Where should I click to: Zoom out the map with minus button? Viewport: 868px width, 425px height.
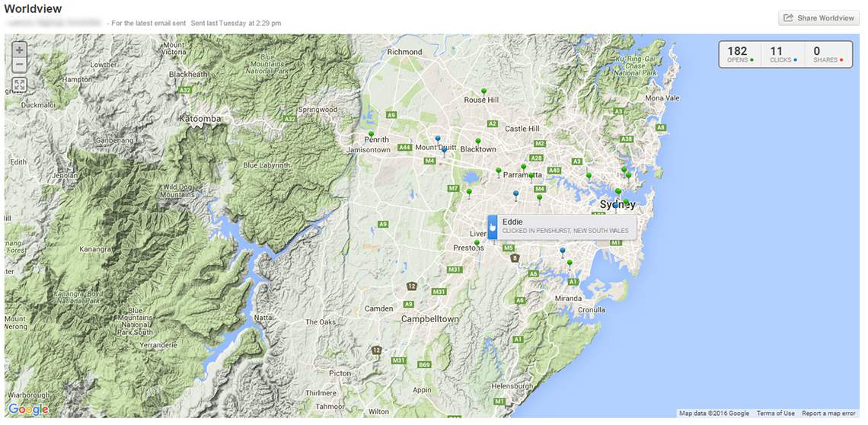20,66
